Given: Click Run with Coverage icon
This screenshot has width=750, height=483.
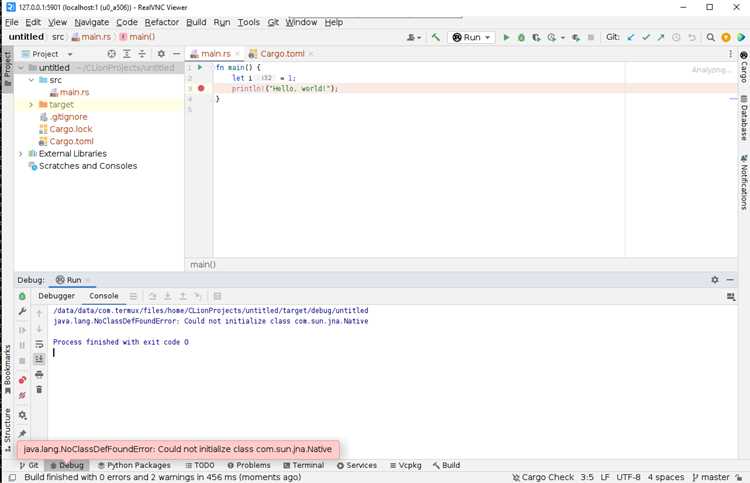Looking at the screenshot, I should (536, 37).
